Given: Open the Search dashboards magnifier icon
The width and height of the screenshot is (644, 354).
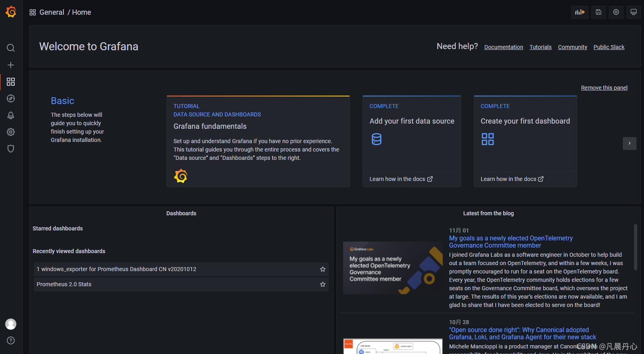Looking at the screenshot, I should click(11, 48).
